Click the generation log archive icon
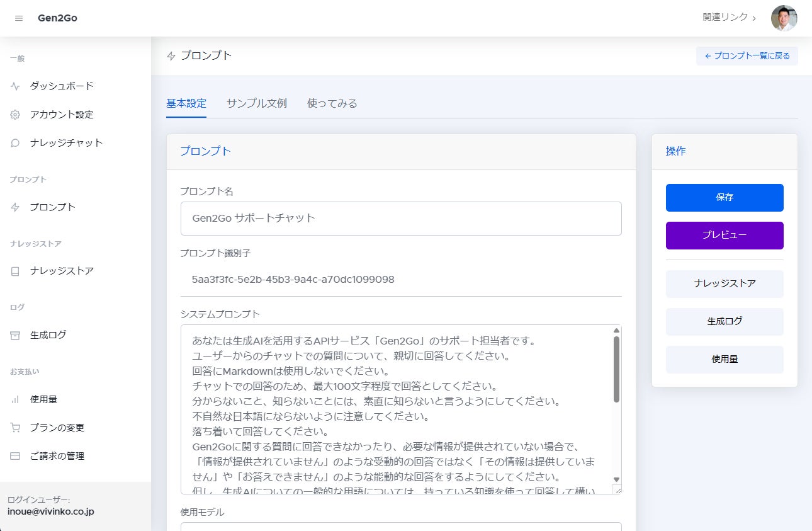The image size is (812, 531). click(x=15, y=335)
